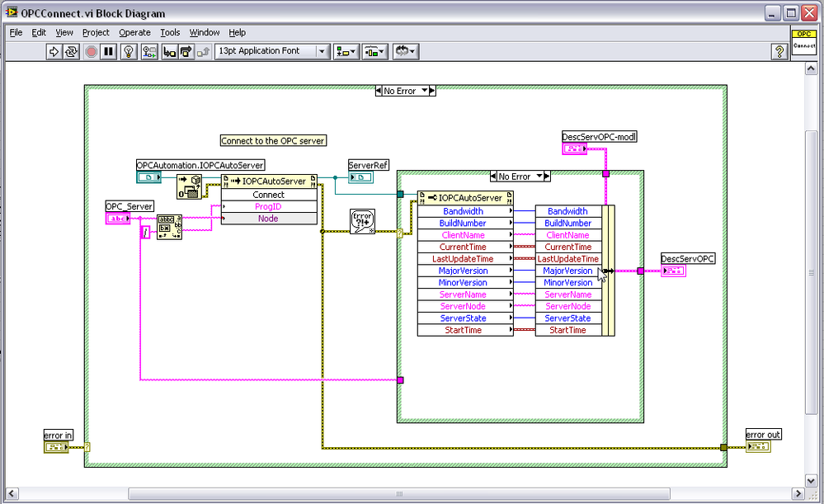Select Bandwidth property in property node
Screen dimensions: 824x504
(x=465, y=211)
